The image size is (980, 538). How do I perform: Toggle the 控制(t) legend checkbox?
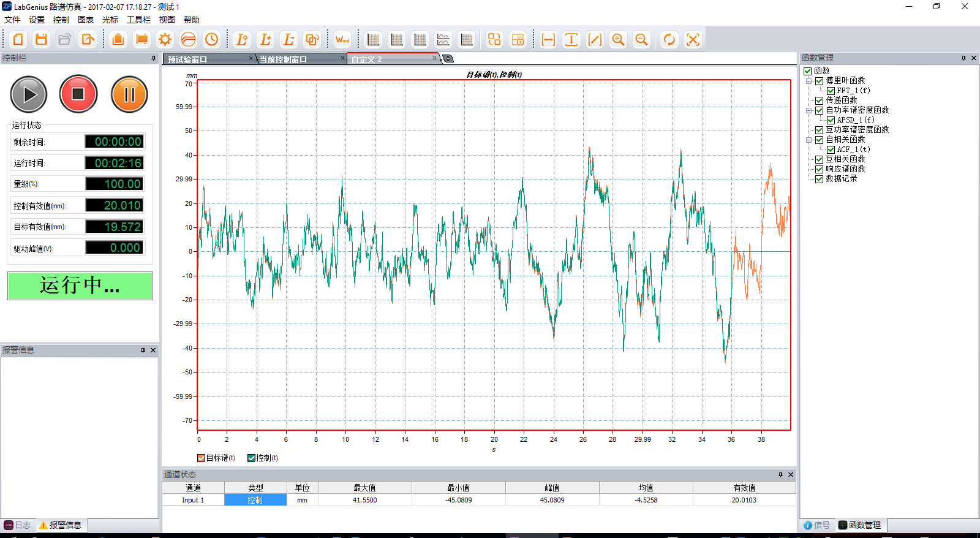coord(251,458)
